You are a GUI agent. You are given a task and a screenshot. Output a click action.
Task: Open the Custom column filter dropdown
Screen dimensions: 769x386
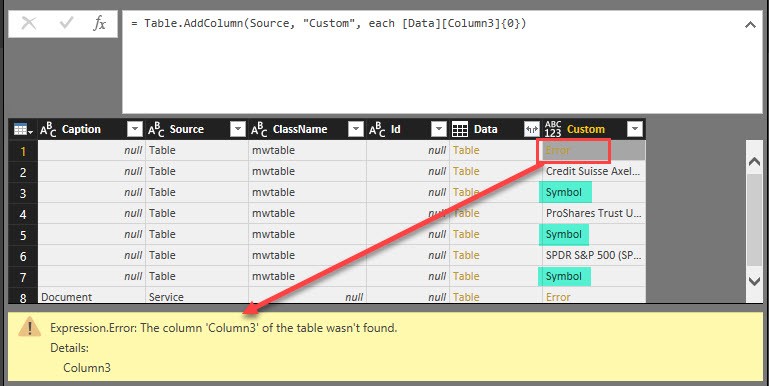point(635,129)
